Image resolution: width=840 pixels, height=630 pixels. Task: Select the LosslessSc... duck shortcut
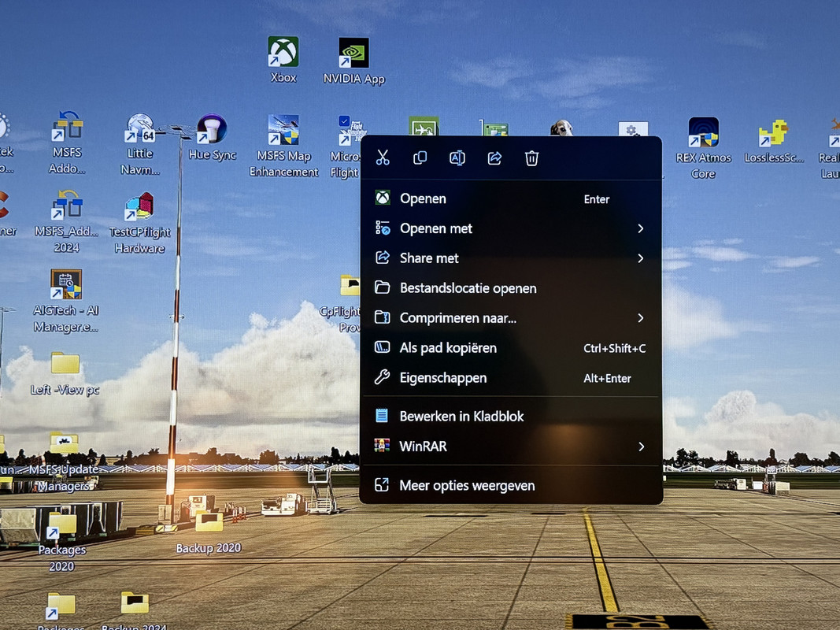point(774,141)
